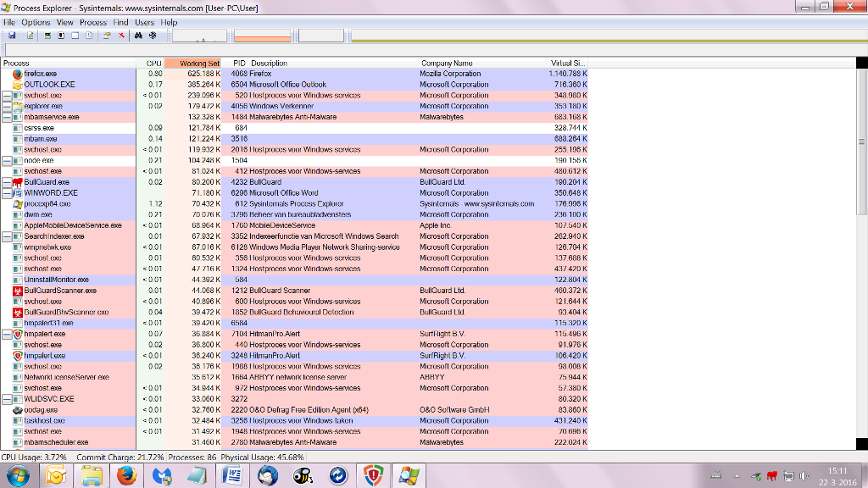This screenshot has width=868, height=488.
Task: Open Firefox from the taskbar
Action: pyautogui.click(x=126, y=476)
